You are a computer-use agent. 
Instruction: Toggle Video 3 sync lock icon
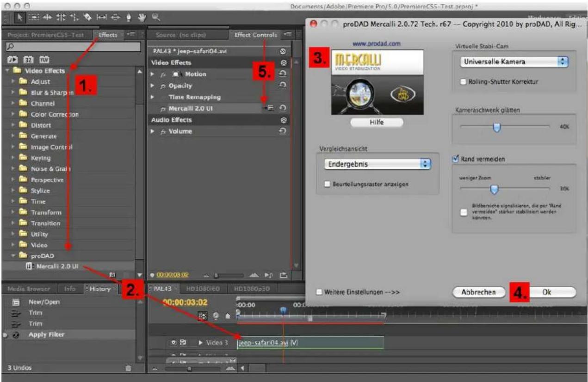pyautogui.click(x=183, y=343)
